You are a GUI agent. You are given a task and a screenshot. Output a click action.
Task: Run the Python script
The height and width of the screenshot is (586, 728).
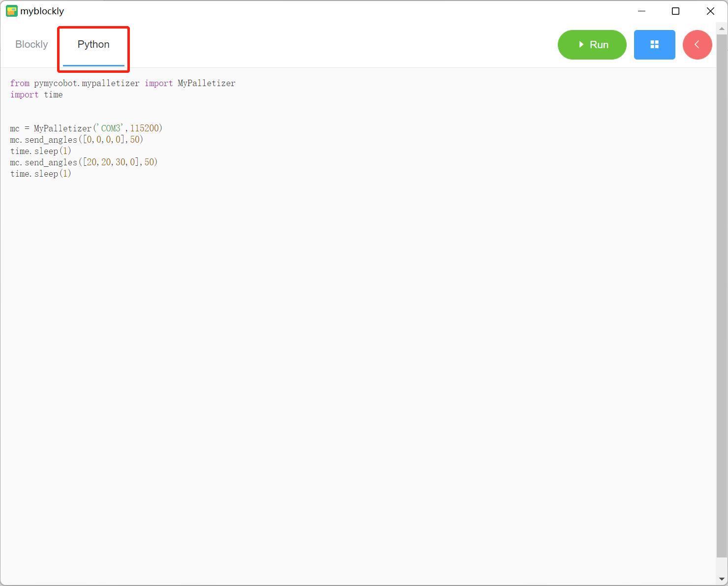(x=592, y=45)
